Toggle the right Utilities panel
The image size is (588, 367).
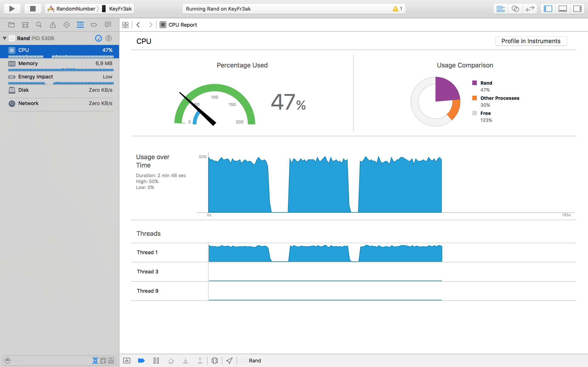tap(577, 9)
